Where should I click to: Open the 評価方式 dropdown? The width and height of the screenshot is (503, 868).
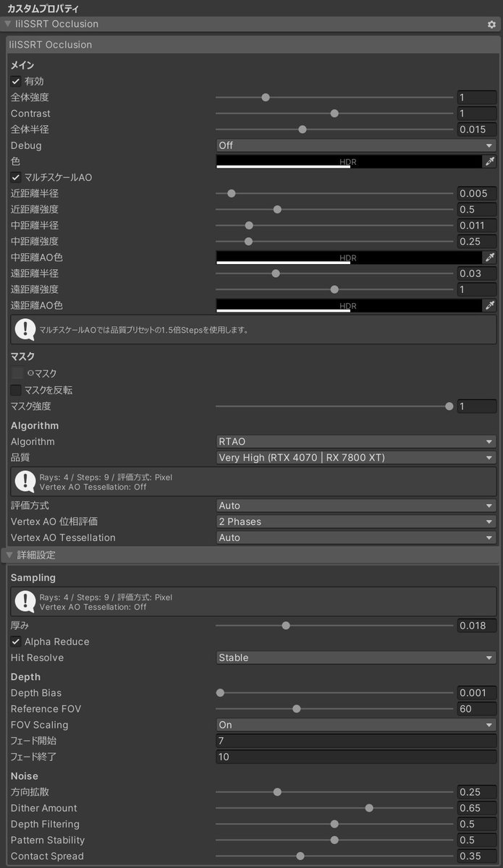click(x=356, y=506)
